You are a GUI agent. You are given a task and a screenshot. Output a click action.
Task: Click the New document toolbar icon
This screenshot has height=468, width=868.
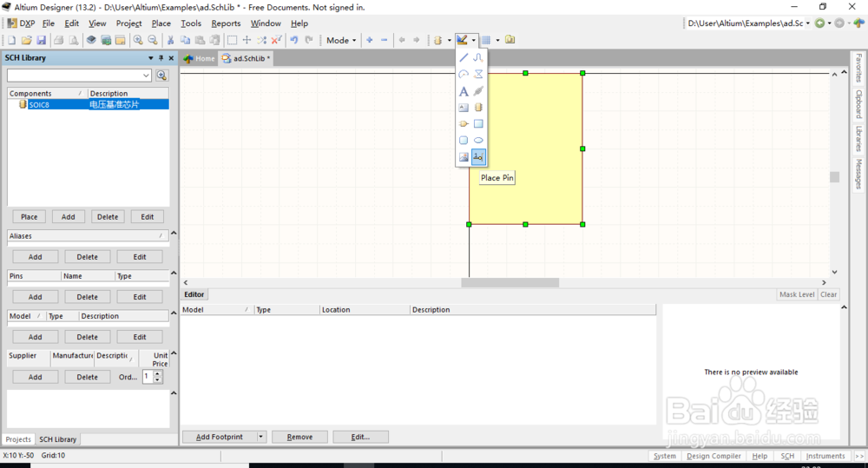pos(11,40)
